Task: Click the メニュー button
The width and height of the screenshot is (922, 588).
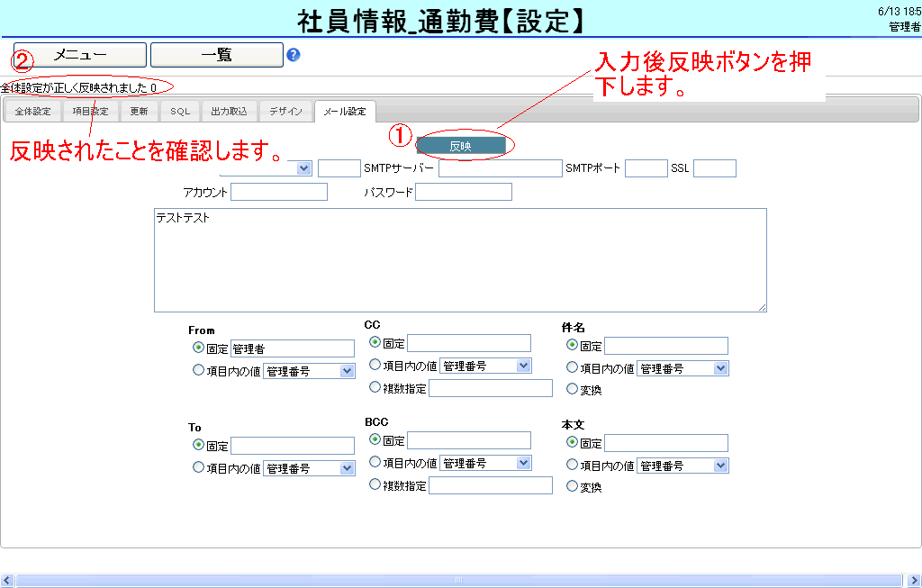Action: tap(79, 55)
